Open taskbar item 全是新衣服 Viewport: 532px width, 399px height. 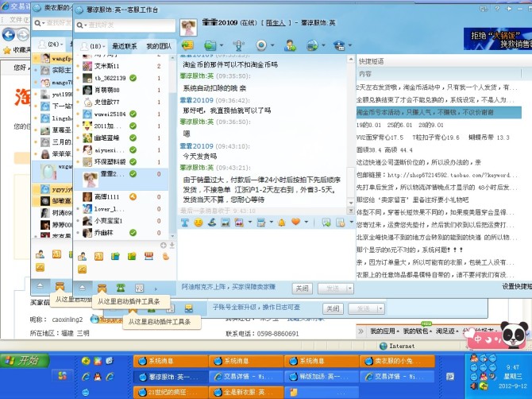click(246, 392)
